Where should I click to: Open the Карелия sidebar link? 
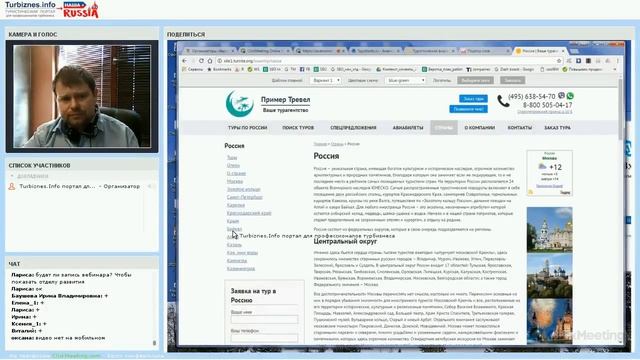(x=236, y=205)
